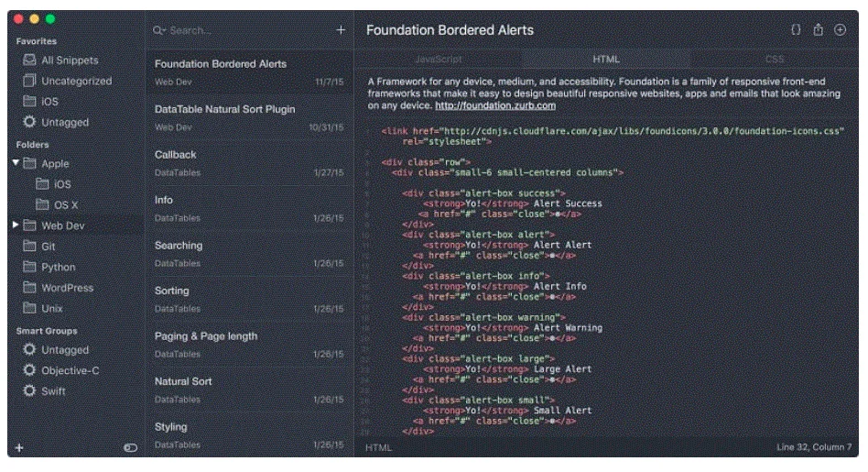Click the code line with alert-box warning
Screen dimensions: 868x472
483,317
